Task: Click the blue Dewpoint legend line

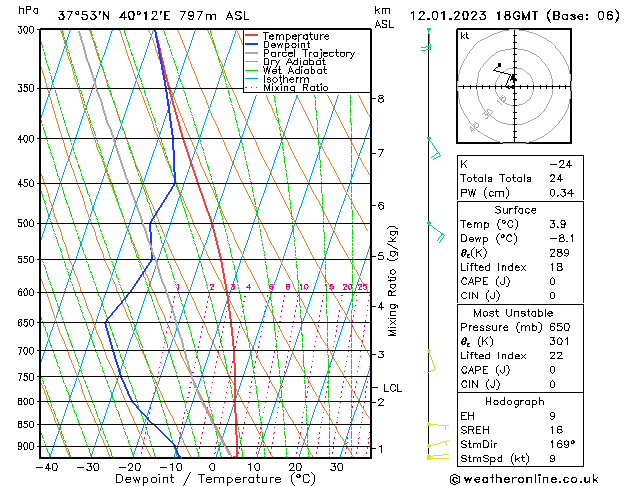Action: [252, 45]
